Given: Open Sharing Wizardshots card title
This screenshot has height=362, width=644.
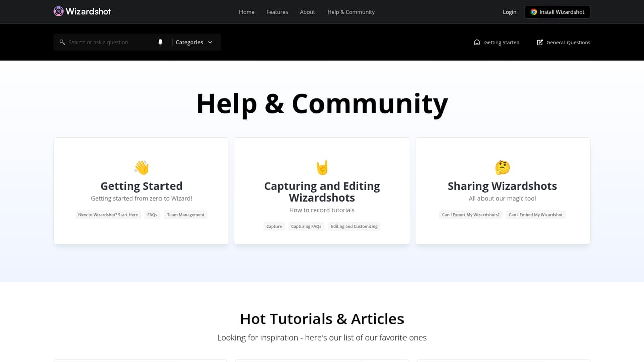Looking at the screenshot, I should pos(503,186).
